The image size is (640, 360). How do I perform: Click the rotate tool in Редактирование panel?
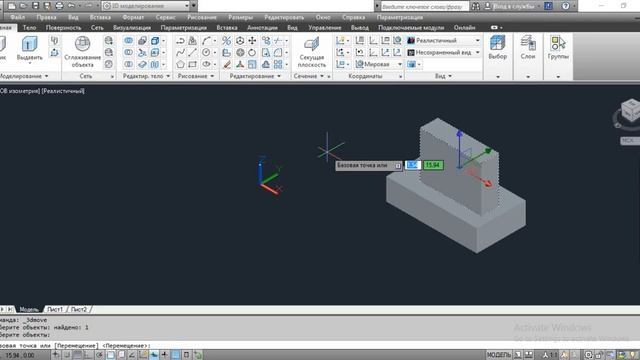pyautogui.click(x=252, y=52)
